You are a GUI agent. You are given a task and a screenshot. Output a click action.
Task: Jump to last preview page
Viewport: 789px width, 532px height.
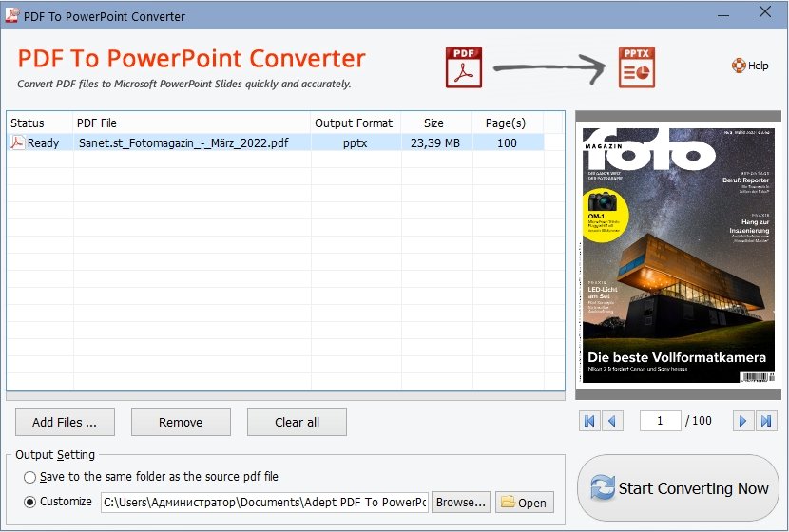point(766,421)
